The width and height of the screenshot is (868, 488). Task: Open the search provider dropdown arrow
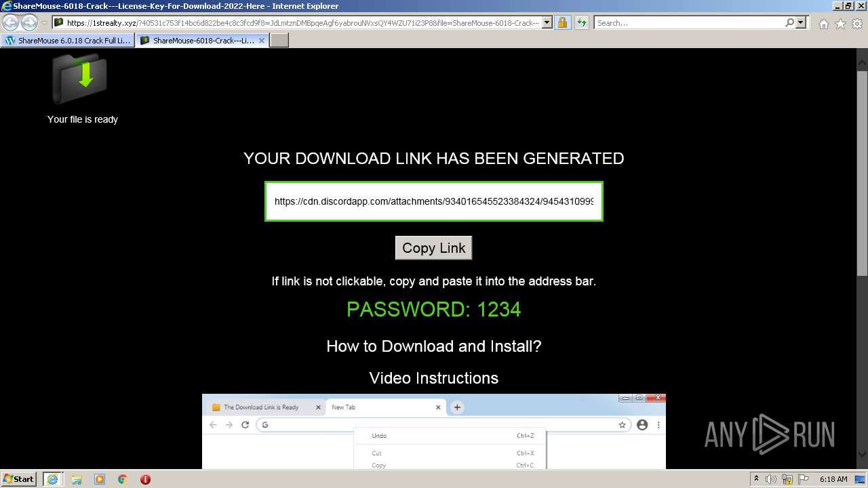[x=802, y=23]
